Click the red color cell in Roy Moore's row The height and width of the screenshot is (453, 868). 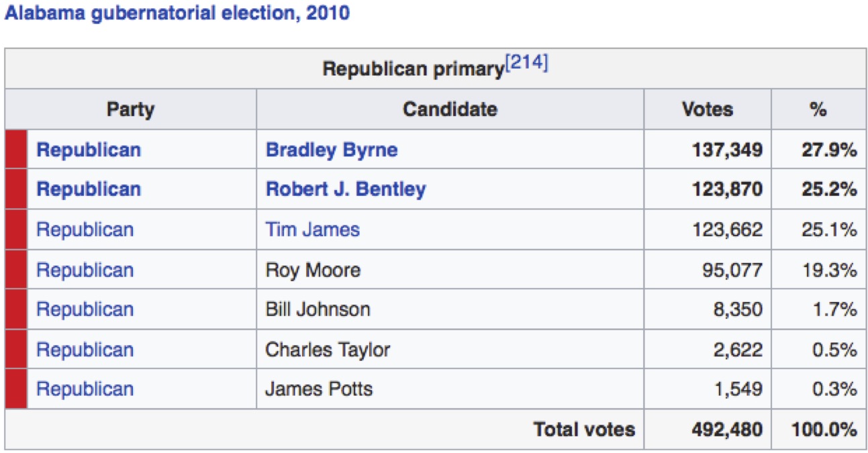16,270
